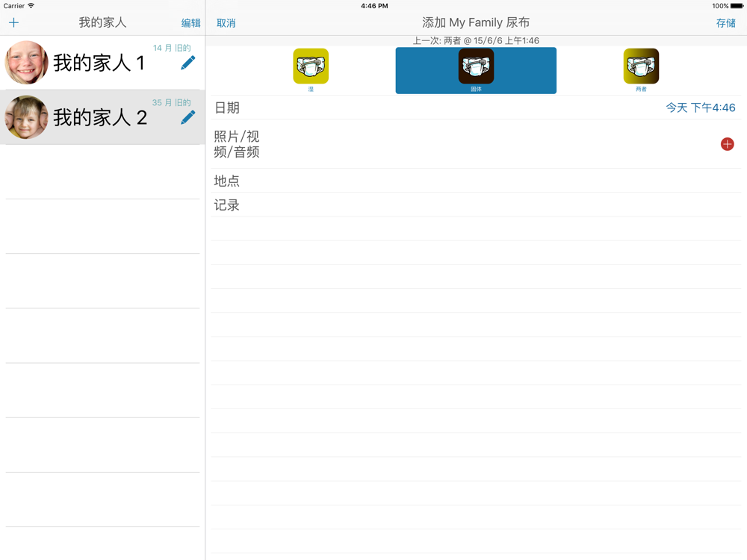The image size is (747, 560).
Task: Click the 编辑 edit button
Action: (x=190, y=23)
